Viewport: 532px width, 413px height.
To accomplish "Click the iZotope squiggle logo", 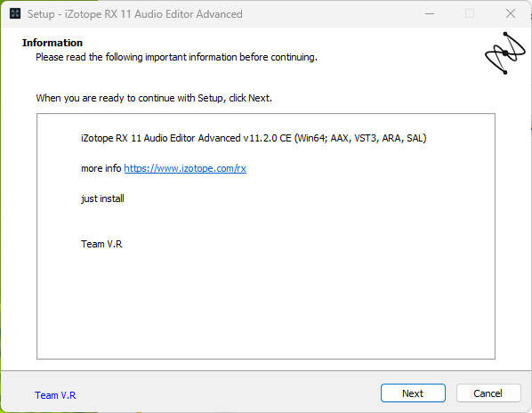I will 504,53.
